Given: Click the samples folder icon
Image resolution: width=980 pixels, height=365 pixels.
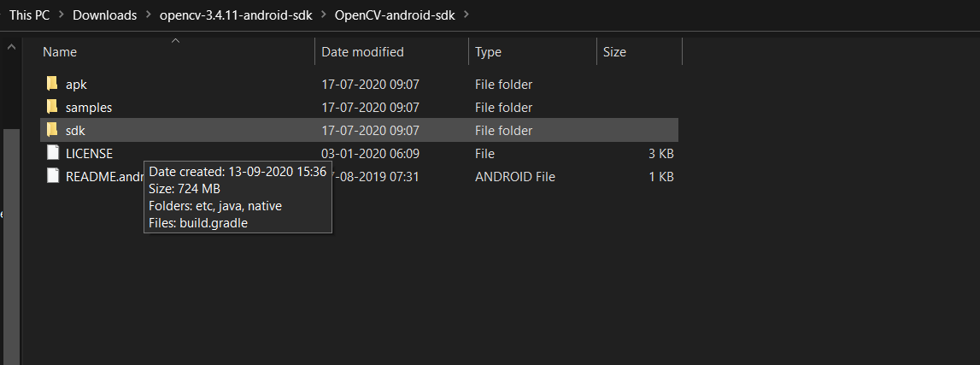Looking at the screenshot, I should 52,107.
